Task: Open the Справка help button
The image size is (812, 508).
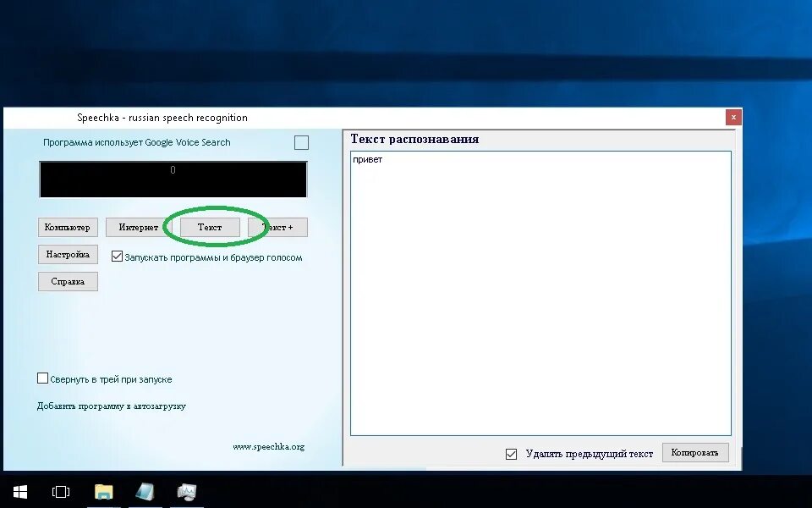Action: [68, 281]
